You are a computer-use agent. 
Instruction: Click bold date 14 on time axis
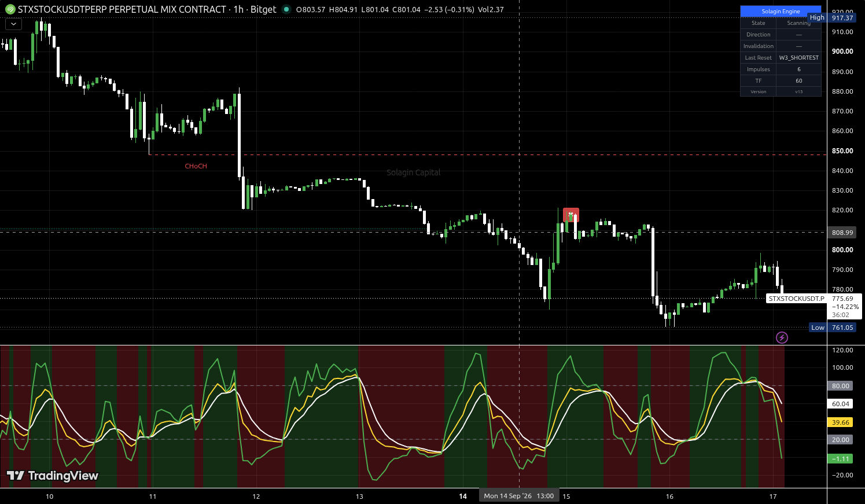pos(463,496)
